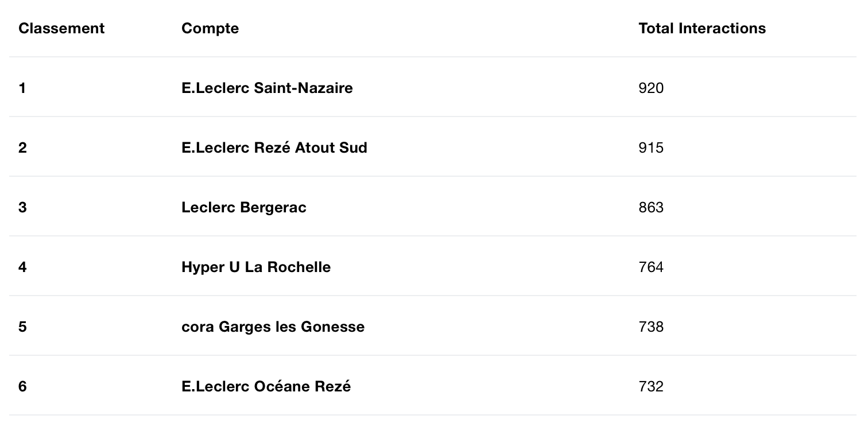Click the 920 interactions value
Screen dimensions: 868x427
point(651,88)
